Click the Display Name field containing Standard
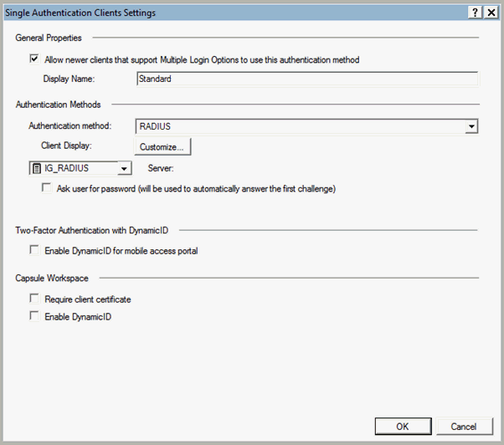The image size is (504, 445). [306, 79]
